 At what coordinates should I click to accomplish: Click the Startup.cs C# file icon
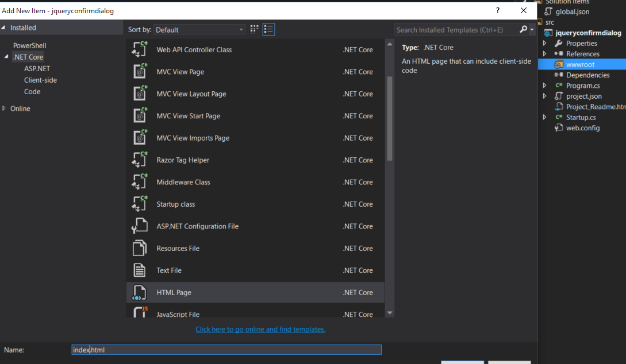(559, 117)
